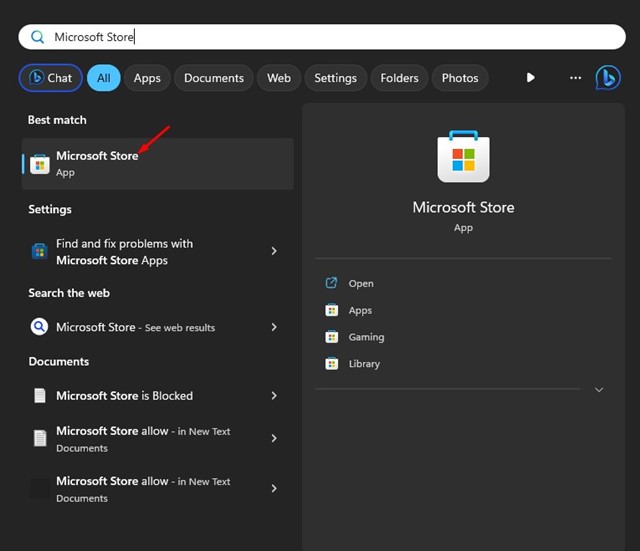Open the Microsoft Store is Blocked document

point(158,395)
